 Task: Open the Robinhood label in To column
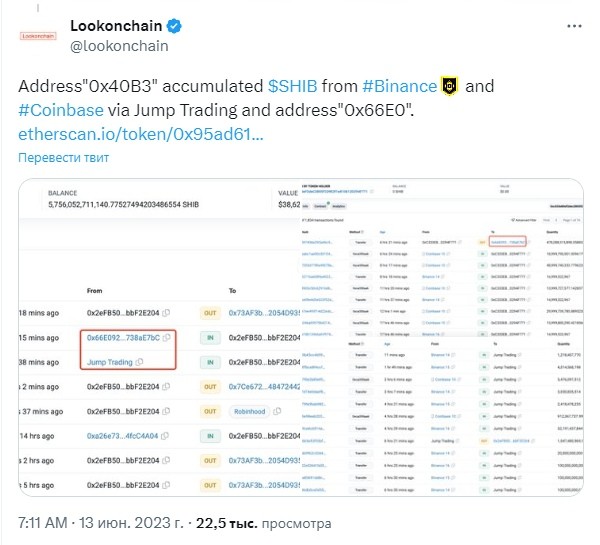(249, 411)
